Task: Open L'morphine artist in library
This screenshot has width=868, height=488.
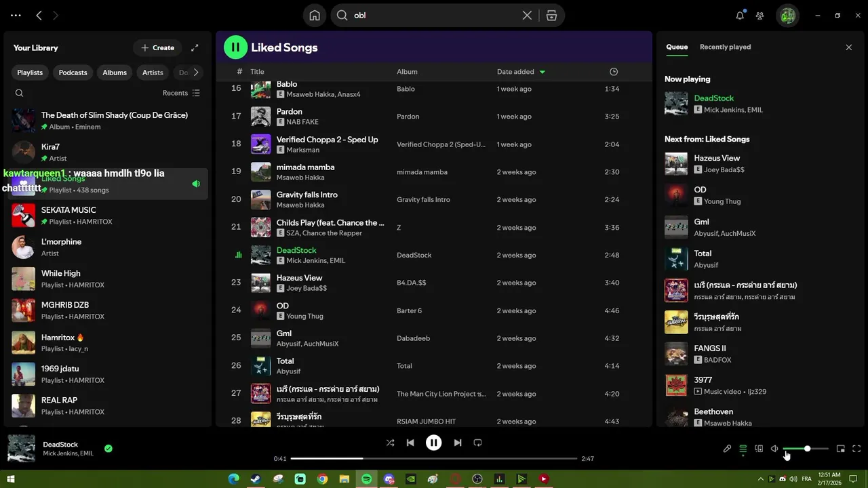Action: click(109, 247)
